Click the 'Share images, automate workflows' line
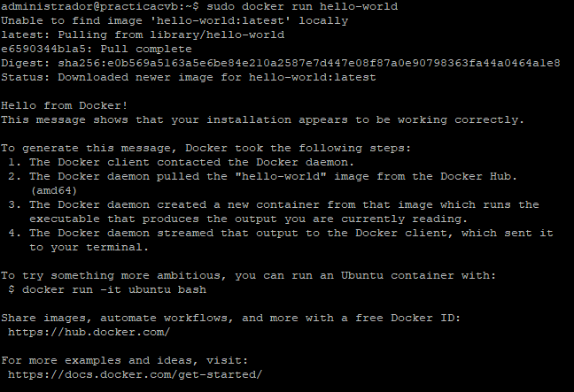Viewport: 574px width, 392px height. [x=230, y=319]
